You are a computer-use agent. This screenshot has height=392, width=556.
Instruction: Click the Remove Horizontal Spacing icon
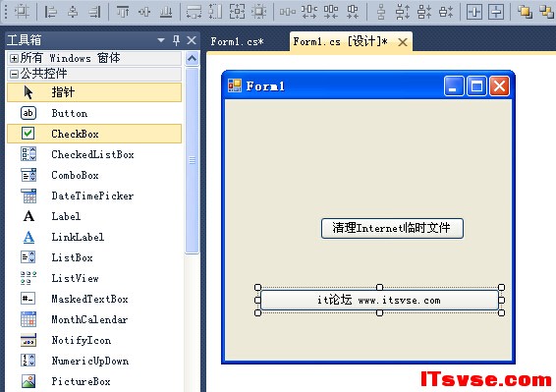353,12
